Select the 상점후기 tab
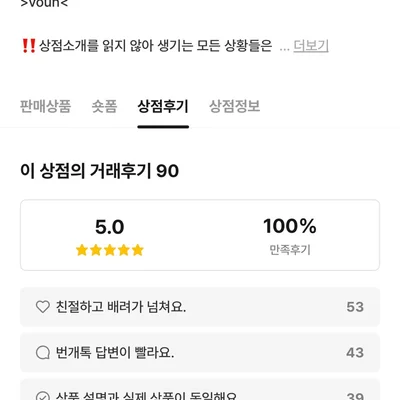400x400 pixels. click(x=163, y=107)
